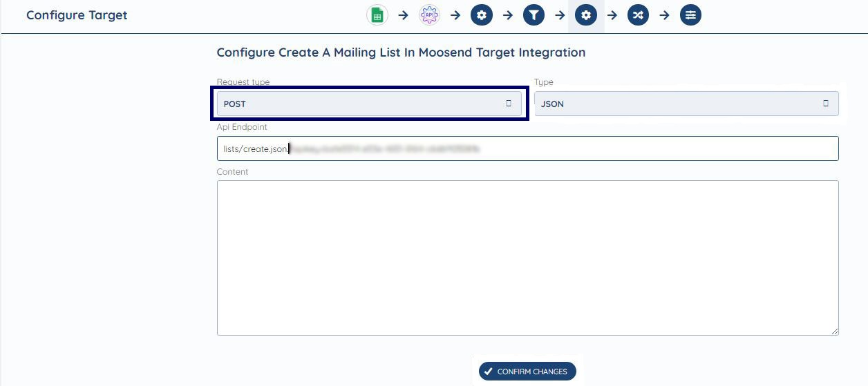This screenshot has width=868, height=386.
Task: Click the Api Endpoint label
Action: pyautogui.click(x=242, y=127)
